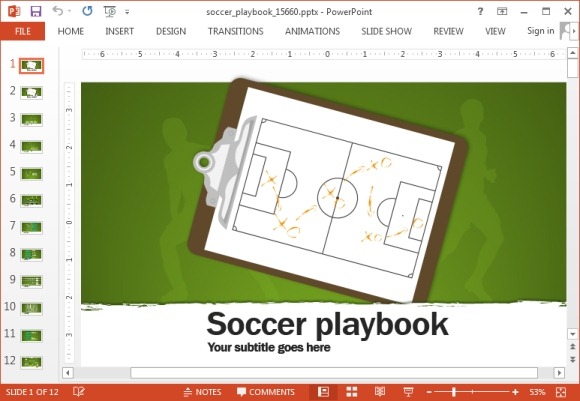The width and height of the screenshot is (580, 401).
Task: Open the Undo history dropdown arrow
Action: 69,11
